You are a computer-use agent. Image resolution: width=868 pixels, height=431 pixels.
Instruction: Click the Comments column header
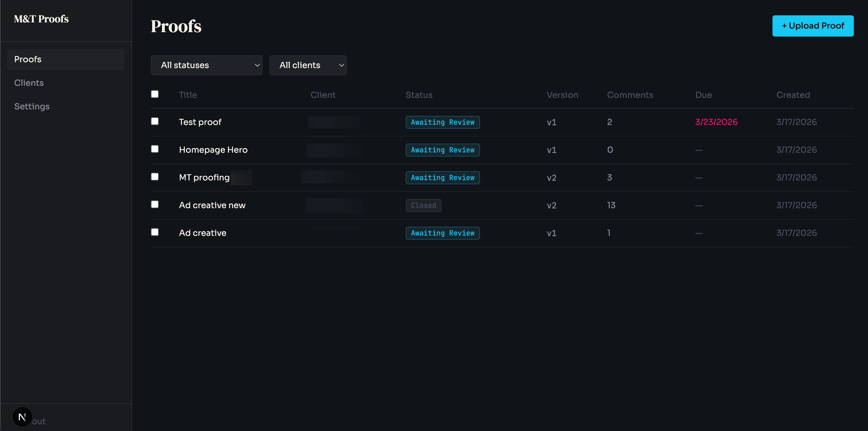[x=630, y=95]
